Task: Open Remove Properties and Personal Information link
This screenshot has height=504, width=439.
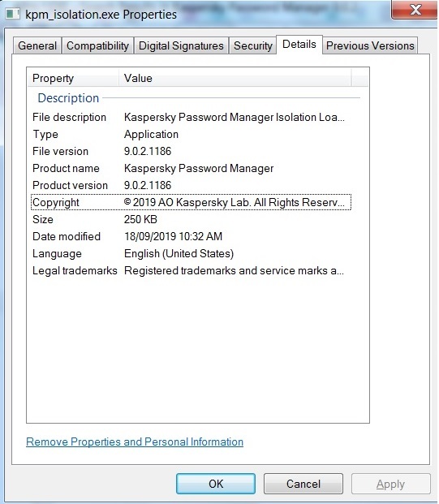Action: pyautogui.click(x=135, y=442)
